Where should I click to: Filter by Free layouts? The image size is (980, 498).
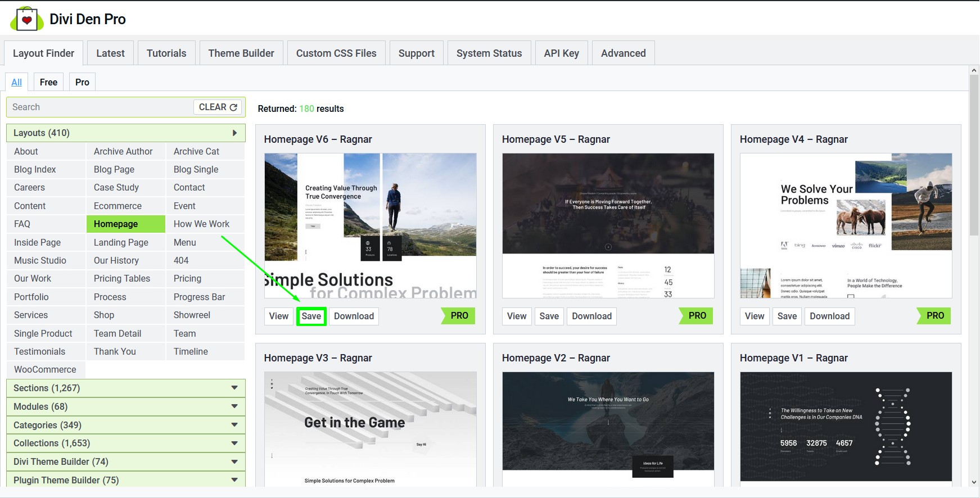coord(48,82)
